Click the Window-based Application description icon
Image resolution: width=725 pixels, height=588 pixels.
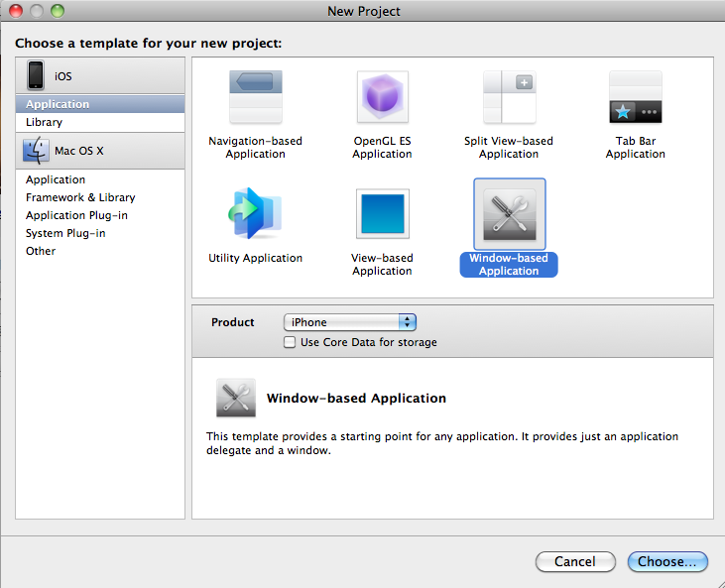pyautogui.click(x=236, y=398)
